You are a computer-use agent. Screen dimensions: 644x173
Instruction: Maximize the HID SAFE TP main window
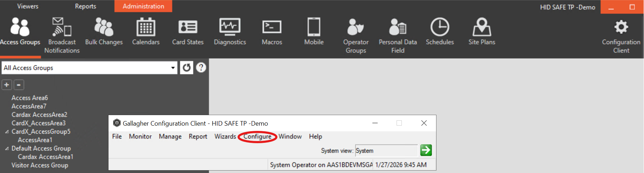pos(632,7)
